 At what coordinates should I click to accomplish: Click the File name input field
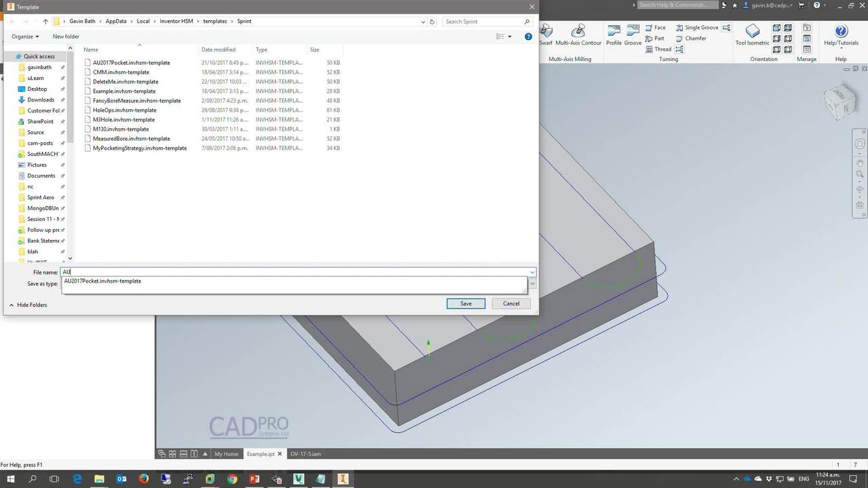(294, 272)
